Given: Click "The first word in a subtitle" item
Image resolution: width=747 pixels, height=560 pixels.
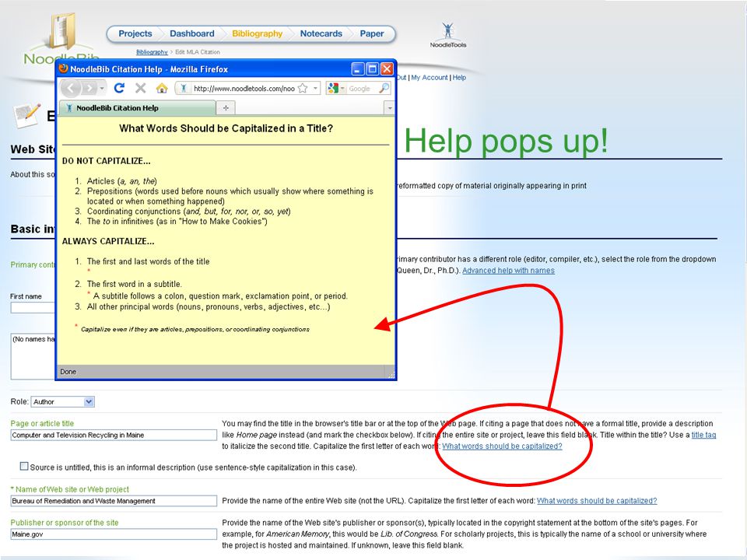Looking at the screenshot, I should [135, 284].
